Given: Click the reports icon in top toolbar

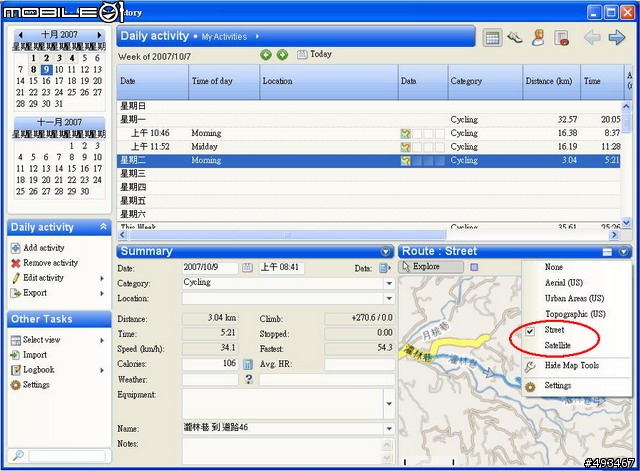Looking at the screenshot, I should tap(562, 38).
